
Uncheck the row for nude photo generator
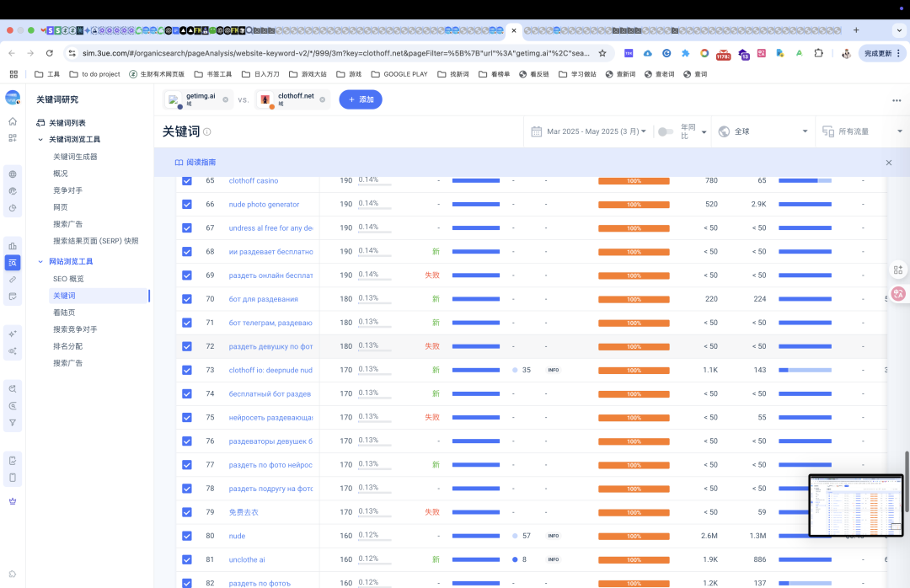pyautogui.click(x=187, y=205)
